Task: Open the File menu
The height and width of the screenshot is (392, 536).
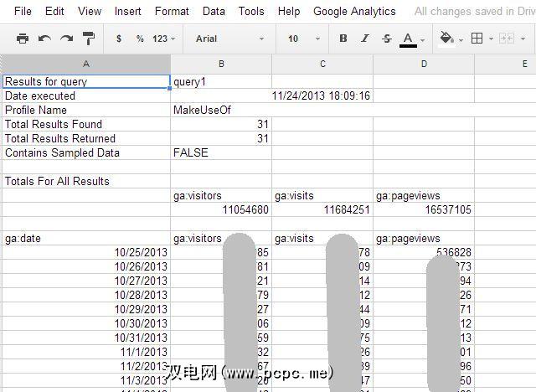Action: pos(23,11)
